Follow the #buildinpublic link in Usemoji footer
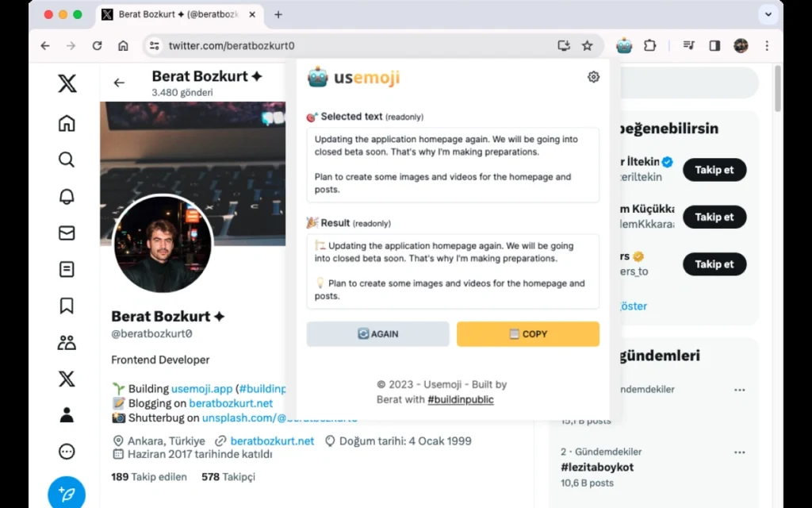812x508 pixels. pos(461,399)
